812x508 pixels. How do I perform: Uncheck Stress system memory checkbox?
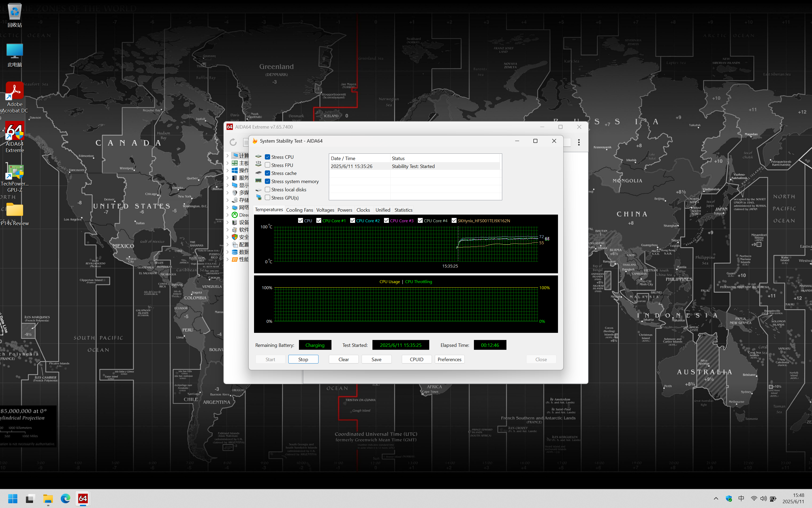[x=267, y=181]
